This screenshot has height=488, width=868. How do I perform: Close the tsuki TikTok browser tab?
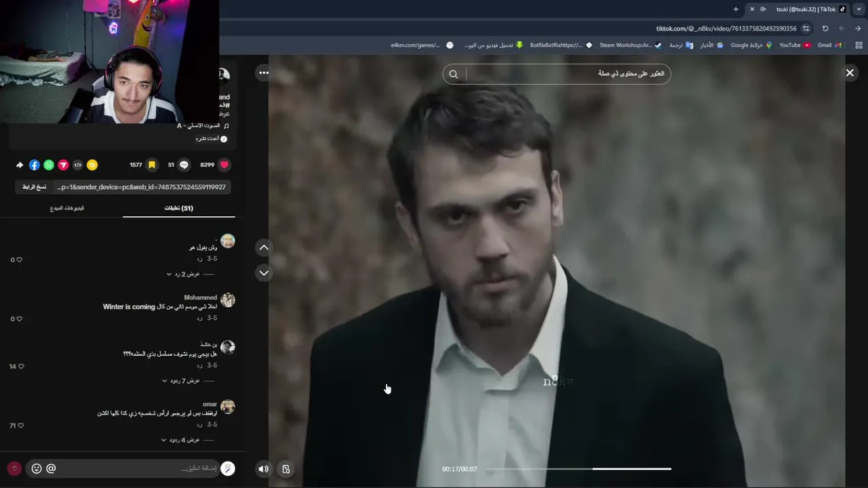(x=751, y=9)
